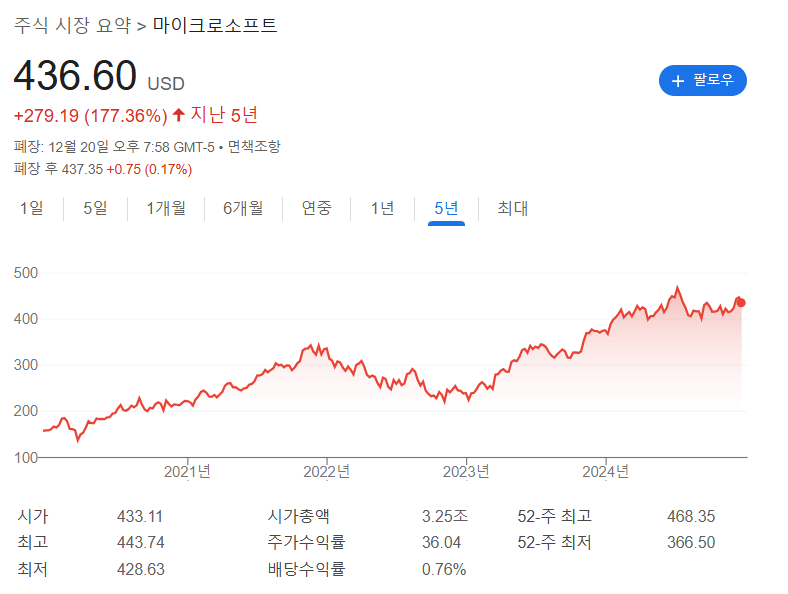The width and height of the screenshot is (788, 594).
Task: Open the 주식 시장 요약 breadcrumb link
Action: [72, 25]
